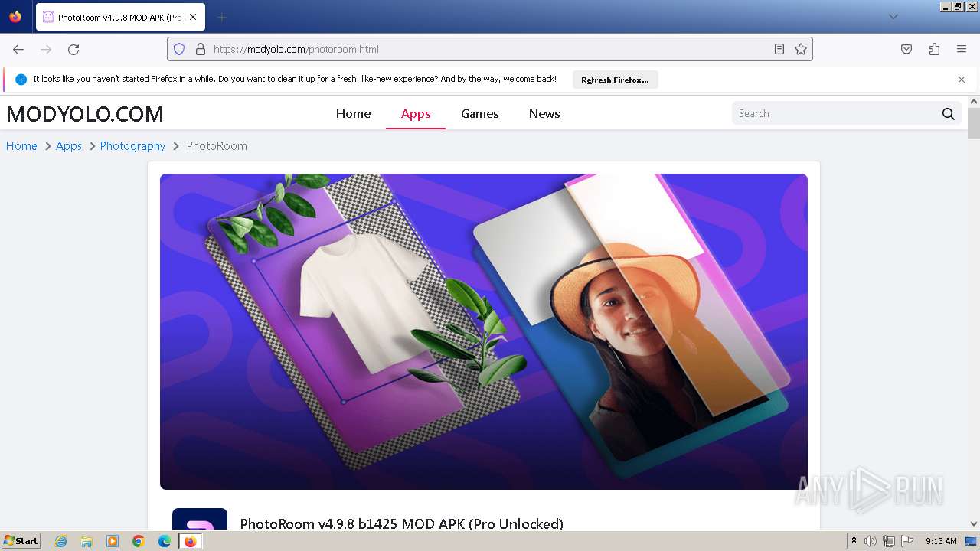Viewport: 980px width, 551px height.
Task: Open the Apps menu item
Action: [416, 113]
